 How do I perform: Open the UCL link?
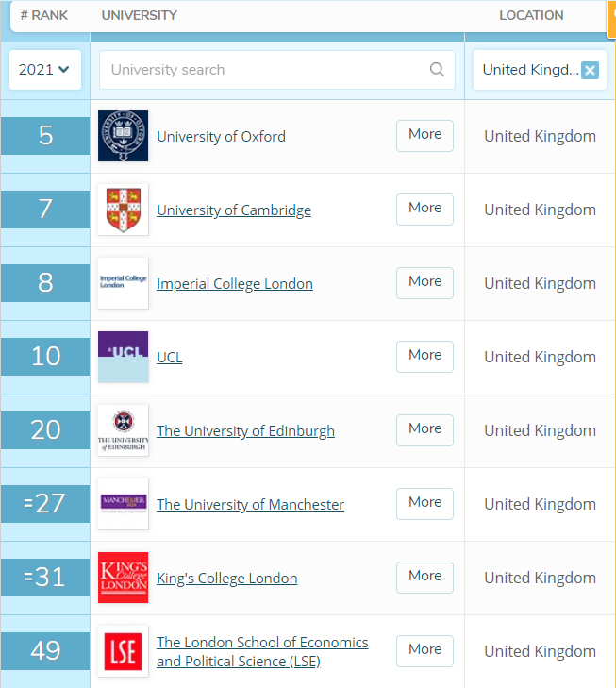click(x=169, y=357)
